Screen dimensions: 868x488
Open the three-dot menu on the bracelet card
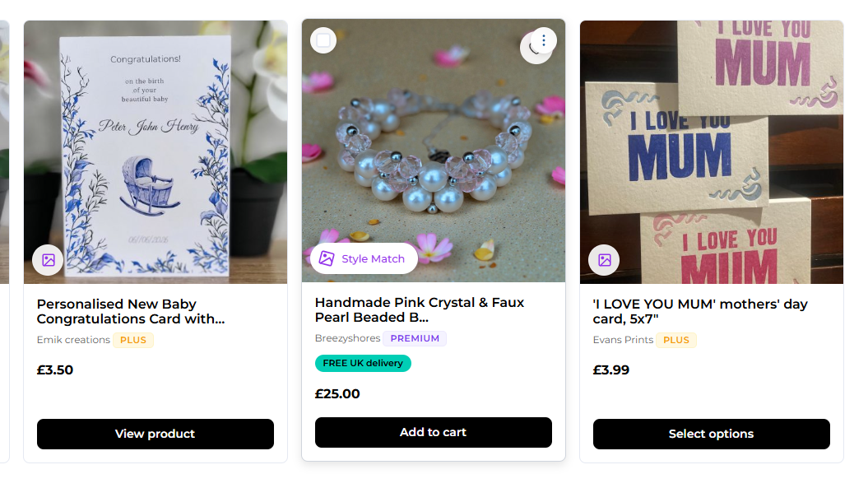click(543, 40)
